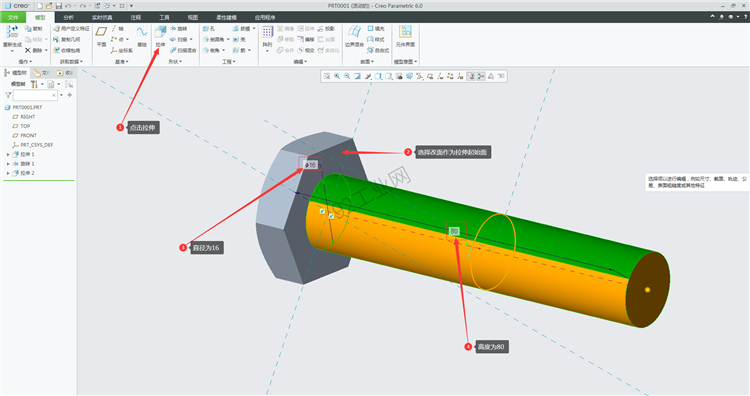
Task: Click the model tree search field
Action: [x=35, y=95]
